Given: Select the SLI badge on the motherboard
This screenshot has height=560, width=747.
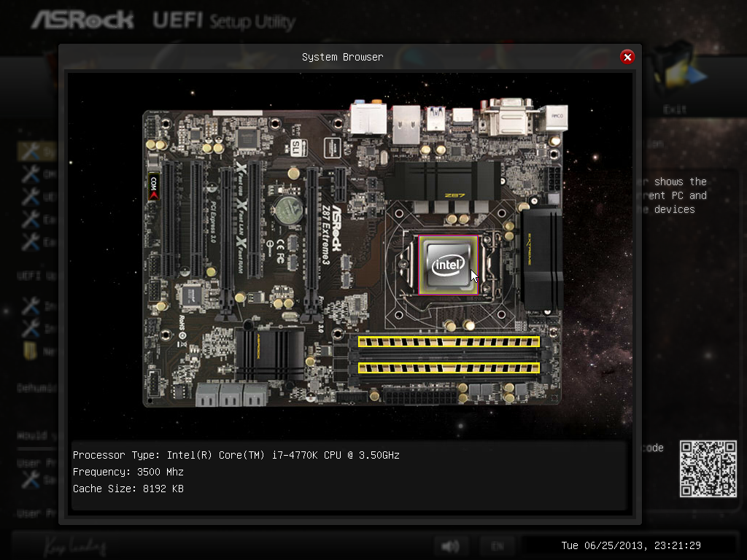Looking at the screenshot, I should (298, 148).
